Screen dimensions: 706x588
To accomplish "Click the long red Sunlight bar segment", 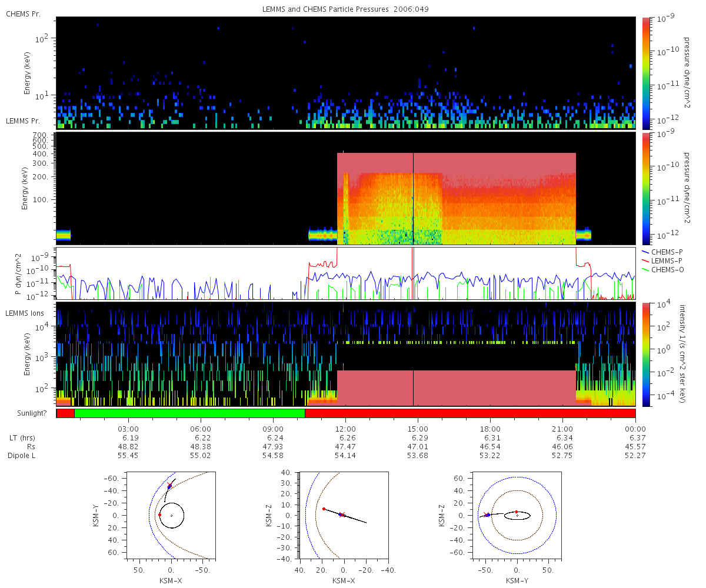I will [469, 413].
